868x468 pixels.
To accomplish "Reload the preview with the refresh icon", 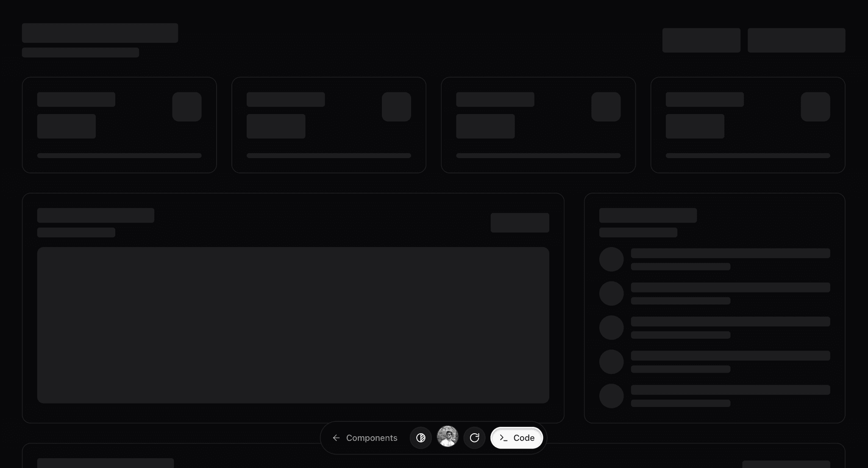I will tap(474, 438).
